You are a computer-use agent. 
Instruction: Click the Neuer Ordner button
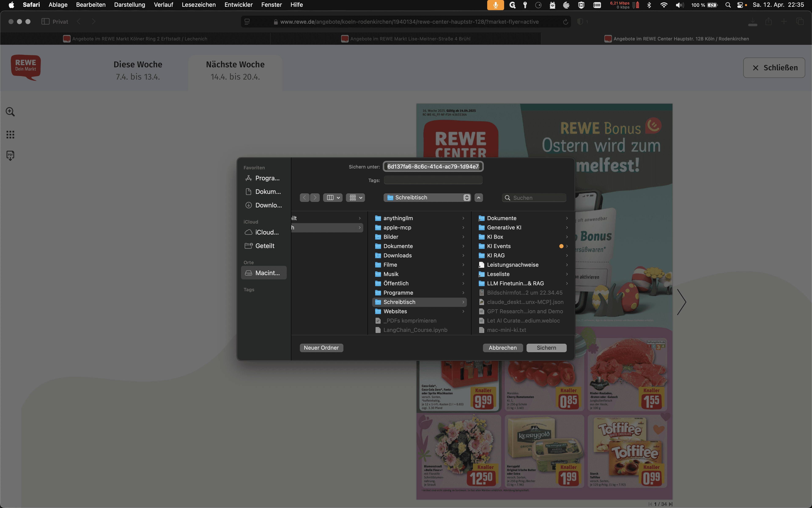321,348
